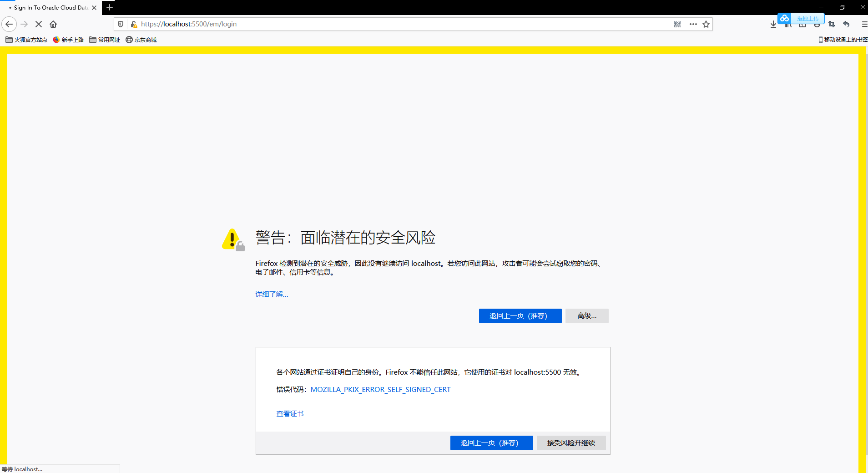This screenshot has height=473, width=868.
Task: Minimize the Firefox window
Action: click(x=821, y=7)
